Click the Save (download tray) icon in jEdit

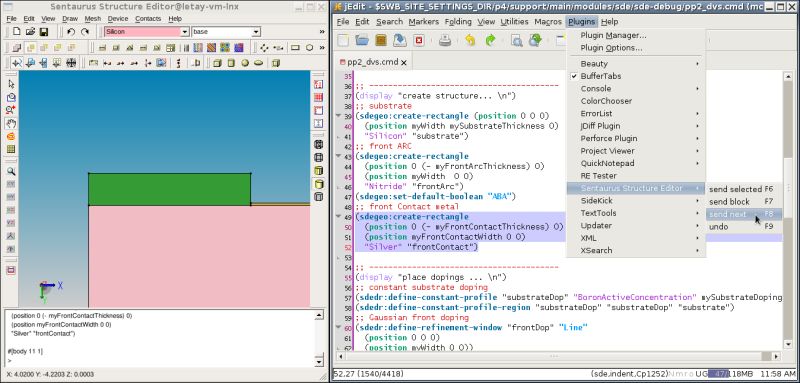399,40
